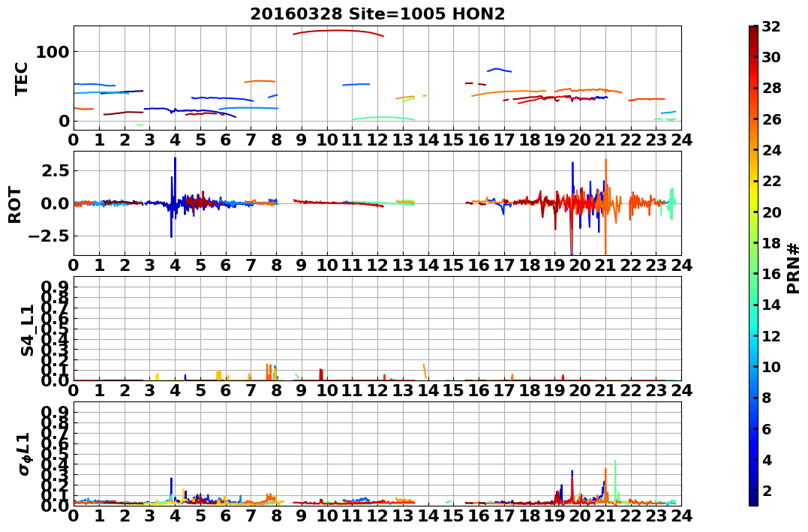Click the colorbar tick labeled "8"
Screen dimensions: 808x532
pos(767,398)
